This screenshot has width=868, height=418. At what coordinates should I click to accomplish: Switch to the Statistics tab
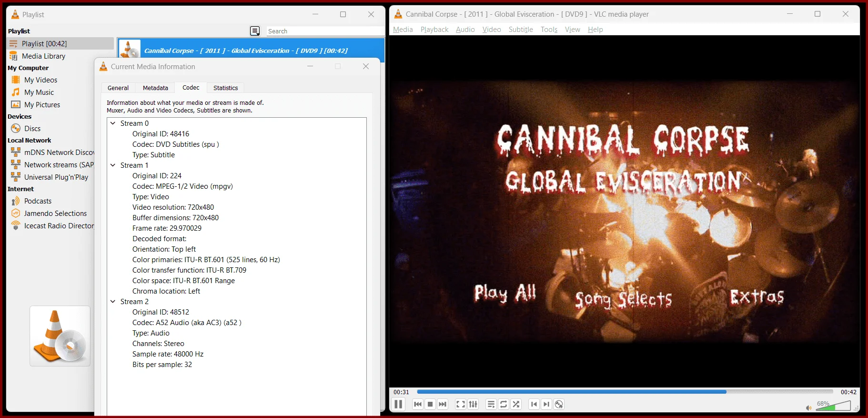(x=225, y=88)
